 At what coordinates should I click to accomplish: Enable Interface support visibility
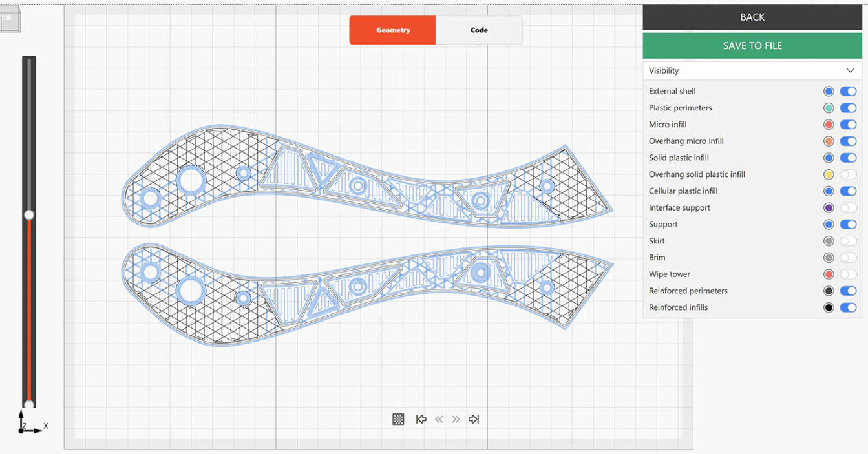848,207
